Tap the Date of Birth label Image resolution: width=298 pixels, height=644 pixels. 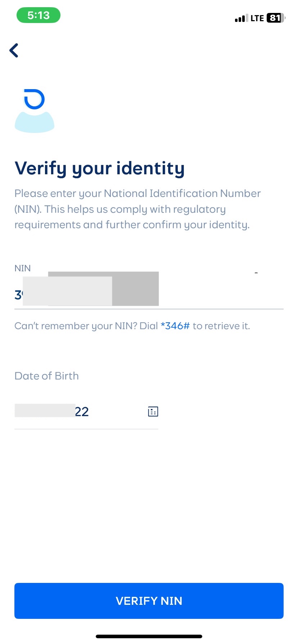pyautogui.click(x=46, y=376)
